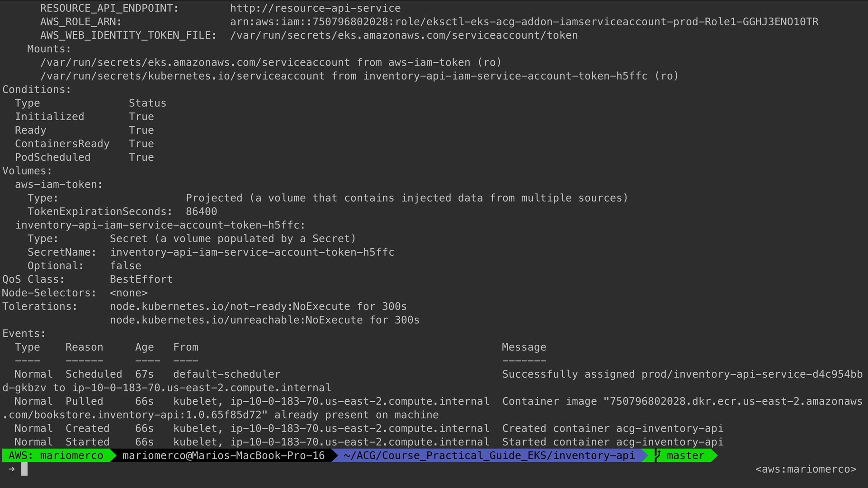Click the SecretName token value
Image resolution: width=868 pixels, height=488 pixels.
pyautogui.click(x=252, y=252)
